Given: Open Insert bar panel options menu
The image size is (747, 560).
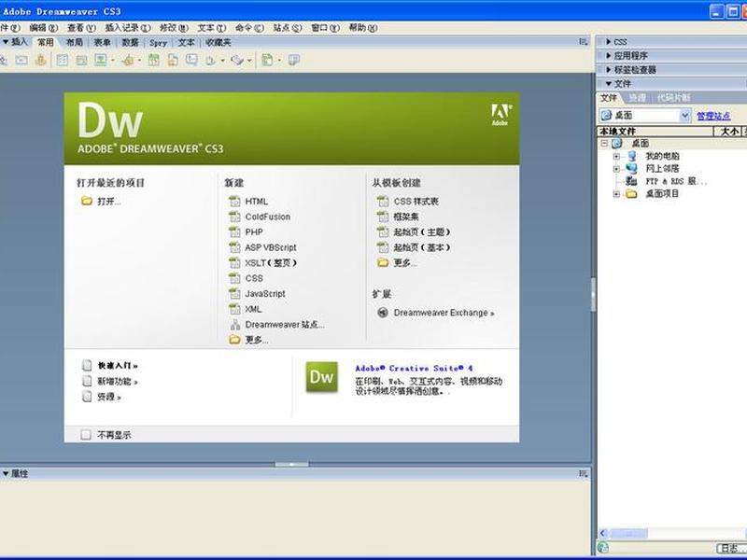Looking at the screenshot, I should point(583,42).
